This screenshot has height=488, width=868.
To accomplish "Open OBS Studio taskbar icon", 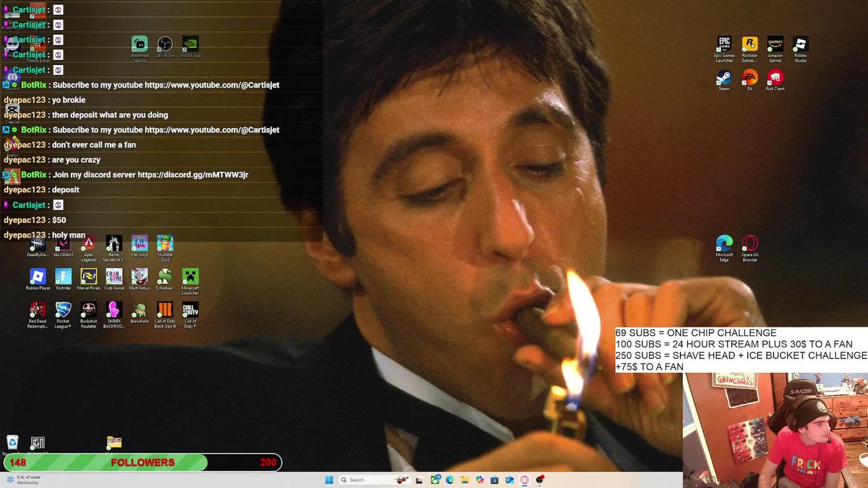I will [x=540, y=480].
